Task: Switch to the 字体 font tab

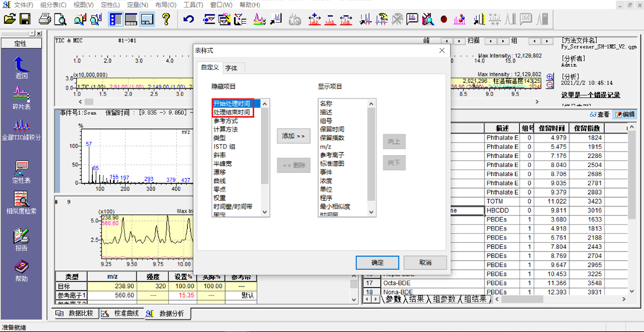Action: click(231, 68)
